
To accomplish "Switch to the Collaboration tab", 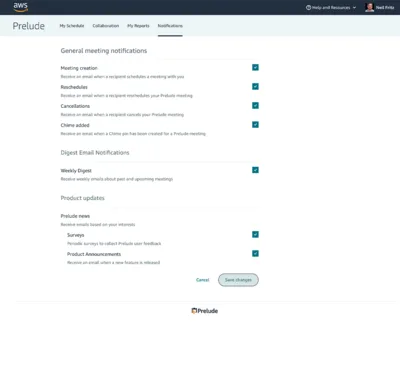I will click(x=106, y=26).
